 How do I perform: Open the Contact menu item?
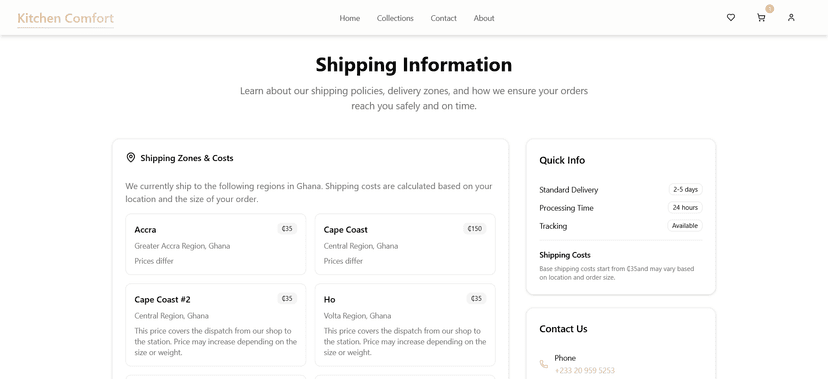(444, 18)
